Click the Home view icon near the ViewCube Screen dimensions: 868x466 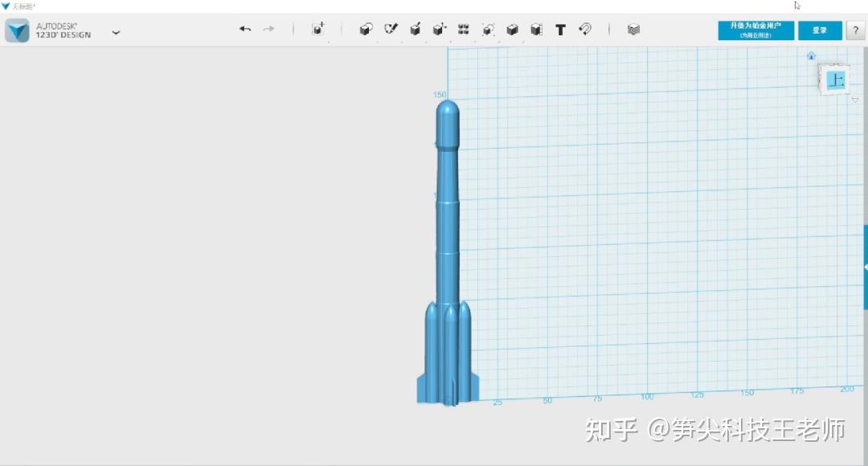[x=811, y=55]
